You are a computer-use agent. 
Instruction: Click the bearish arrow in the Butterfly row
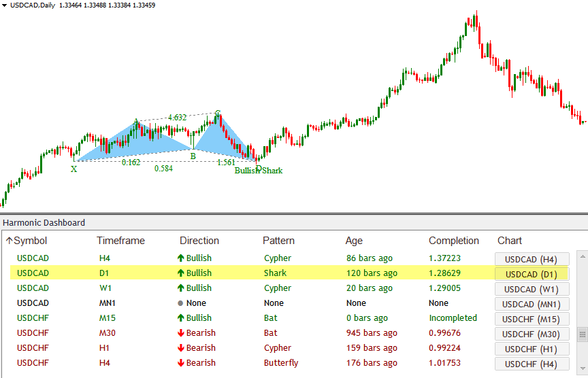tap(181, 363)
